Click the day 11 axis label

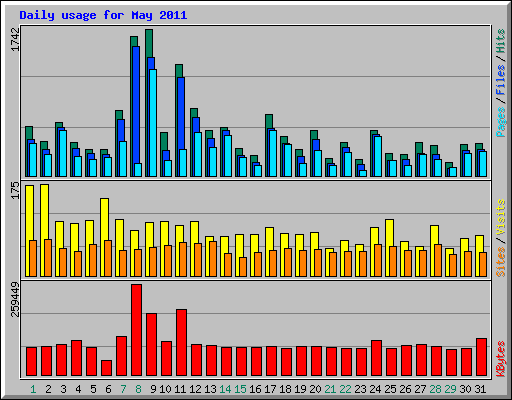pyautogui.click(x=180, y=389)
